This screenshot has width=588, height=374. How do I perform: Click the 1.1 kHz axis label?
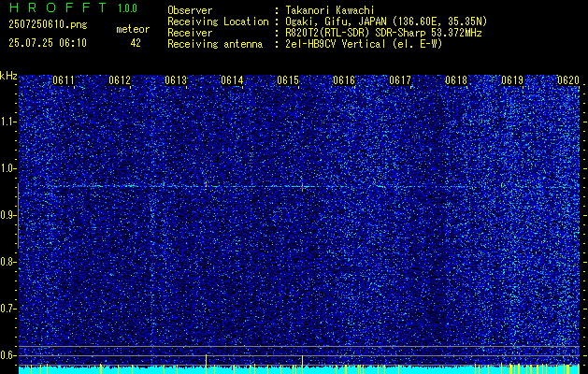pyautogui.click(x=8, y=122)
